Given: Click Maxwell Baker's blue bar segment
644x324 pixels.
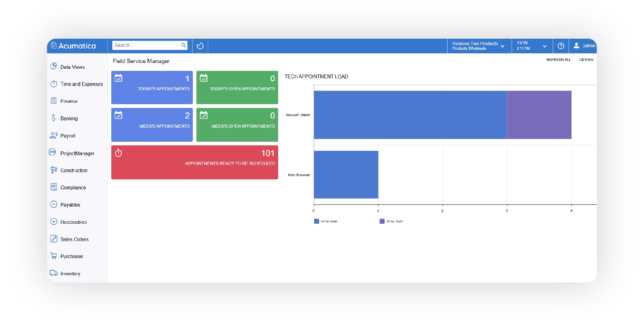Looking at the screenshot, I should pyautogui.click(x=410, y=115).
